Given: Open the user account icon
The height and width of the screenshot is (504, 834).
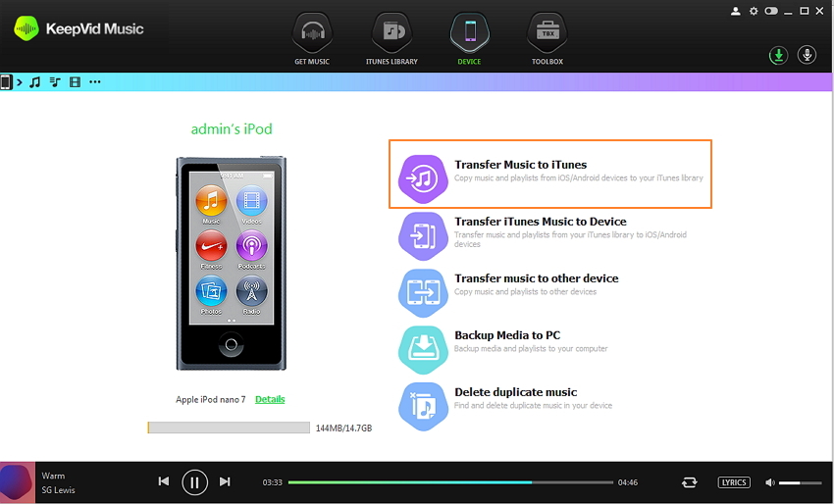Looking at the screenshot, I should 736,11.
